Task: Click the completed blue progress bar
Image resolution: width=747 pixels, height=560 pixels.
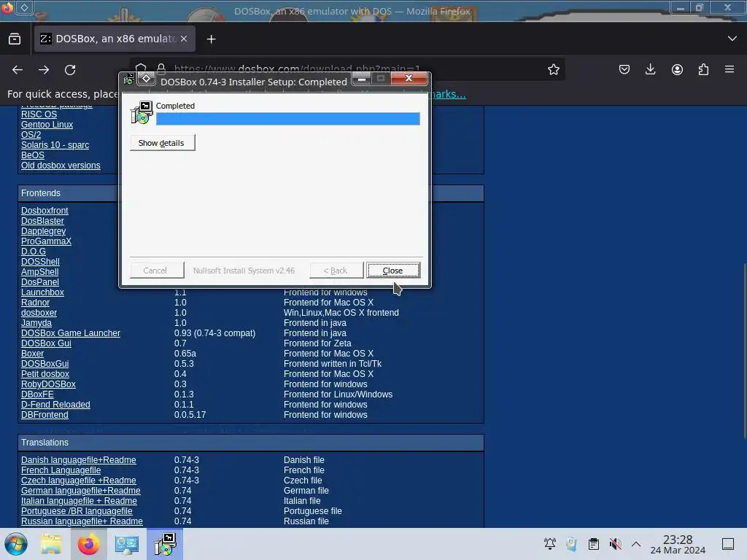Action: (287, 119)
